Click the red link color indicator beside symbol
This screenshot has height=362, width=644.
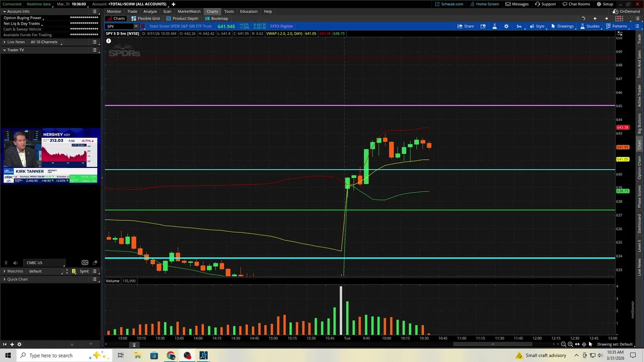[143, 26]
